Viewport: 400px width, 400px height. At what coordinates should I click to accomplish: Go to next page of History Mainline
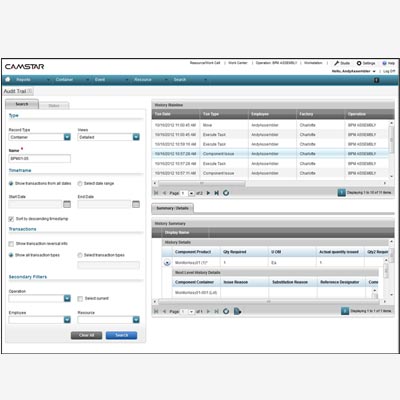208,193
